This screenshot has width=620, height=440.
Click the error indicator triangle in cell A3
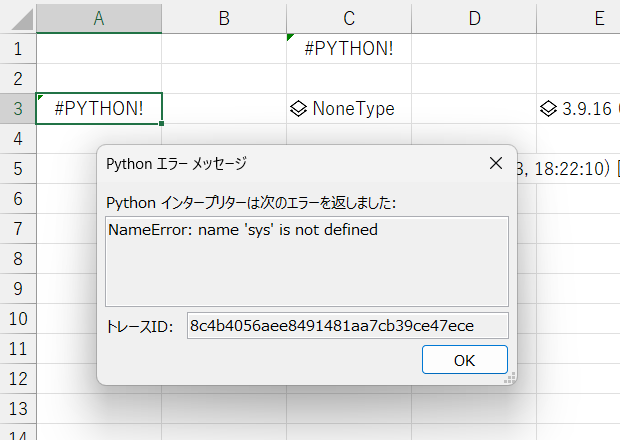coord(40,97)
